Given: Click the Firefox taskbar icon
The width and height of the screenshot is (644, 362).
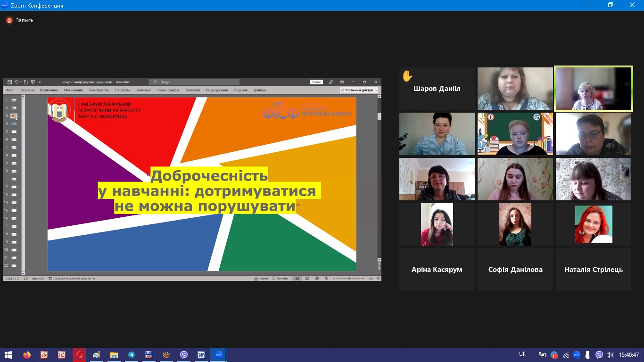Looking at the screenshot, I should tap(26, 355).
